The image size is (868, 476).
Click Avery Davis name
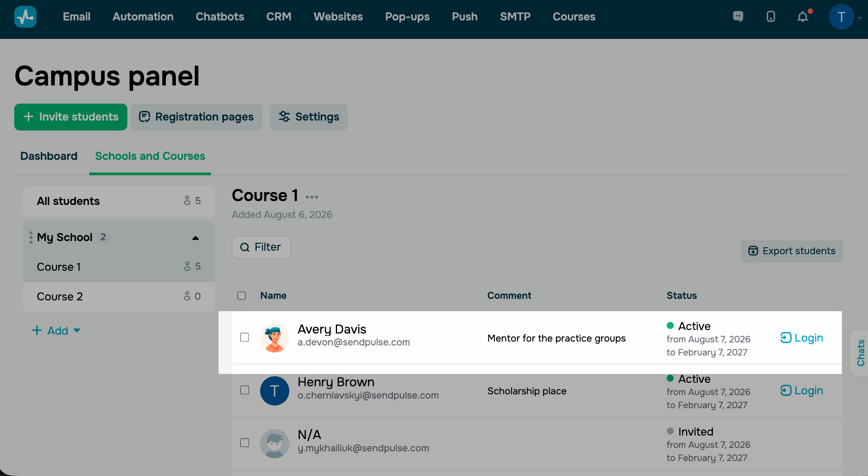[x=332, y=329]
